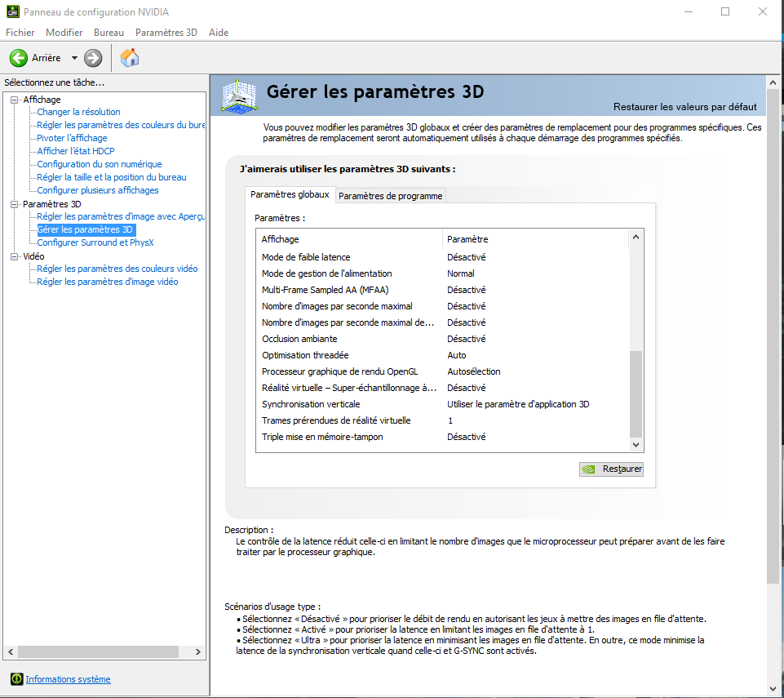This screenshot has width=784, height=698.
Task: Collapse the Vidéo tree node
Action: (x=14, y=256)
